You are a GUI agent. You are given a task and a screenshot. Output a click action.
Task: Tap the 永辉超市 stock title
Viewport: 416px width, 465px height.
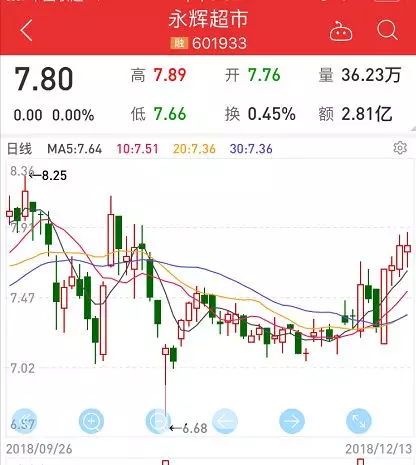(x=208, y=18)
